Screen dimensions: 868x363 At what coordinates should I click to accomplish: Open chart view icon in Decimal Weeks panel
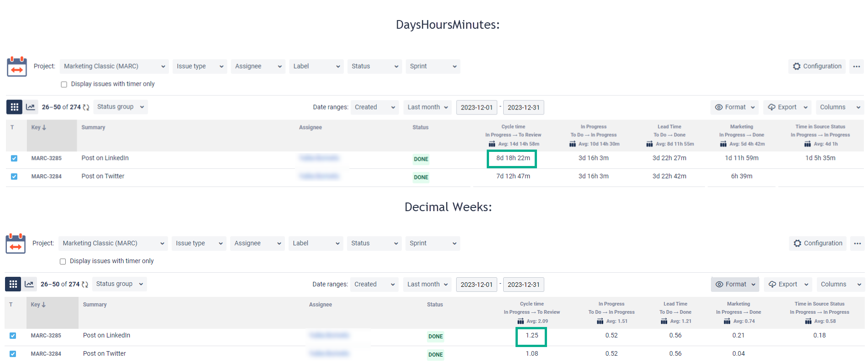[29, 284]
